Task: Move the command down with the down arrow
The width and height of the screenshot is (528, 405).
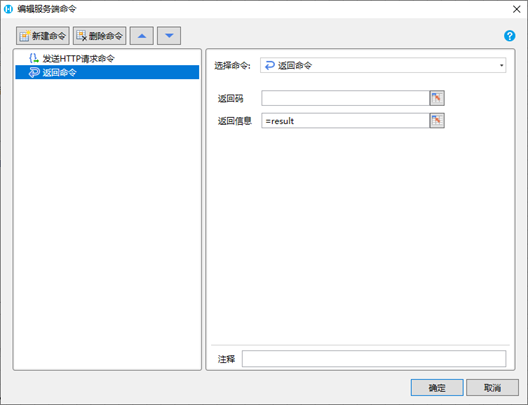Action: pos(169,36)
